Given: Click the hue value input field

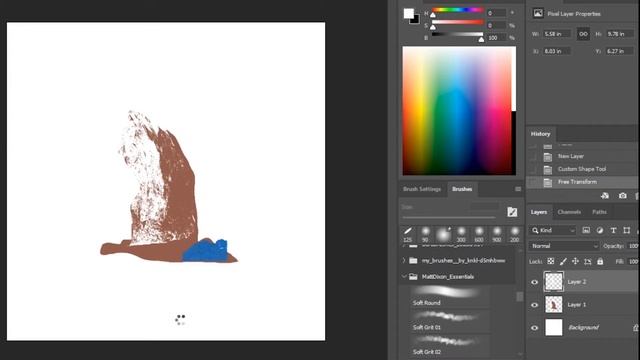Looking at the screenshot, I should (x=496, y=13).
